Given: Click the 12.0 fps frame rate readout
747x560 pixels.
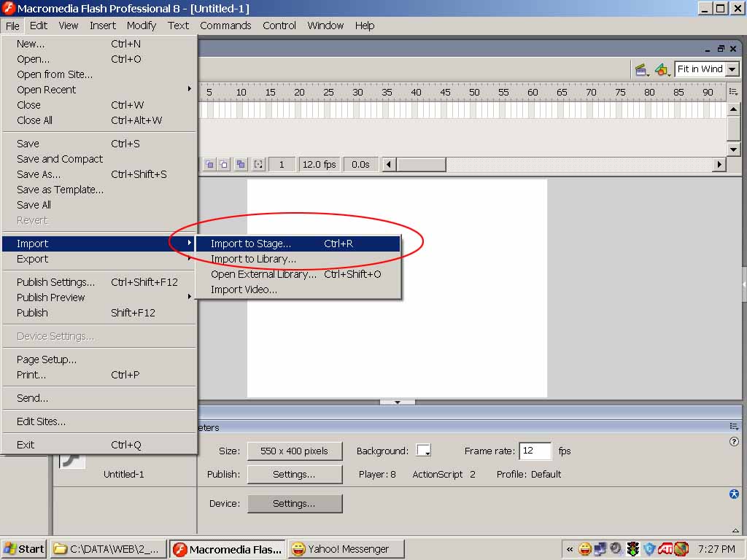Looking at the screenshot, I should [320, 165].
